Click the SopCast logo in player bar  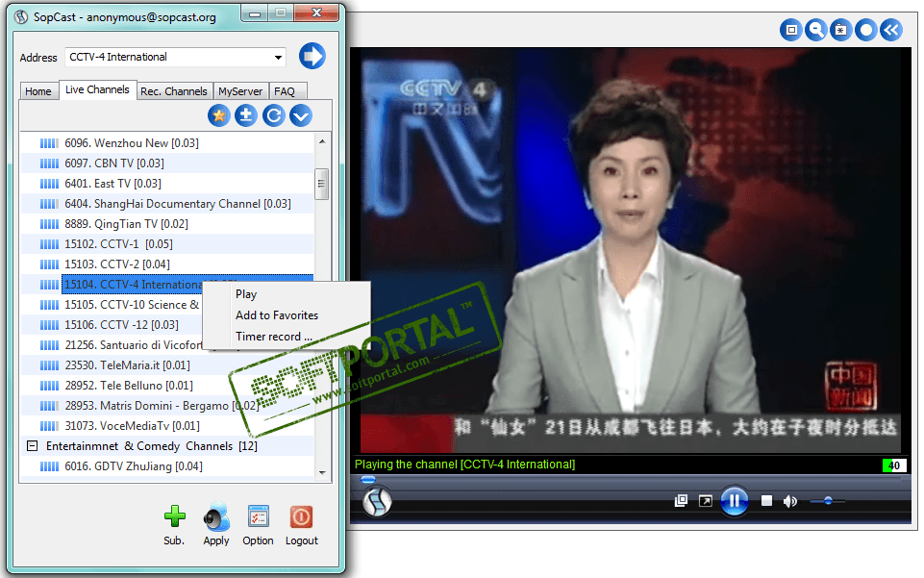click(x=377, y=501)
